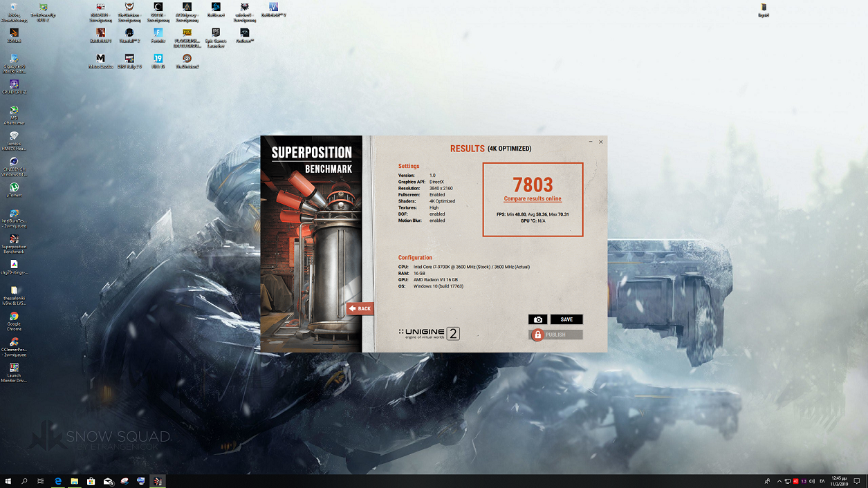Select the Intel Core i7-9700K CPU text
This screenshot has width=868, height=488.
pyautogui.click(x=472, y=267)
